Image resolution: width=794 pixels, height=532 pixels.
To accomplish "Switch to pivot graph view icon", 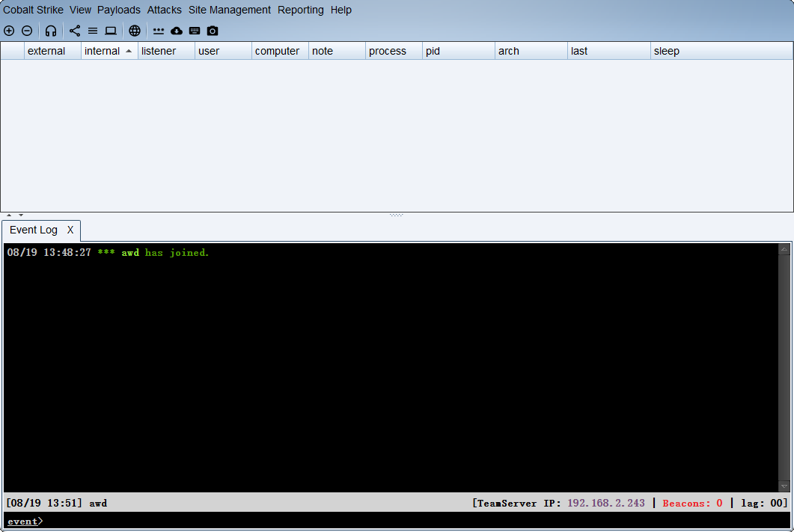I will coord(75,31).
